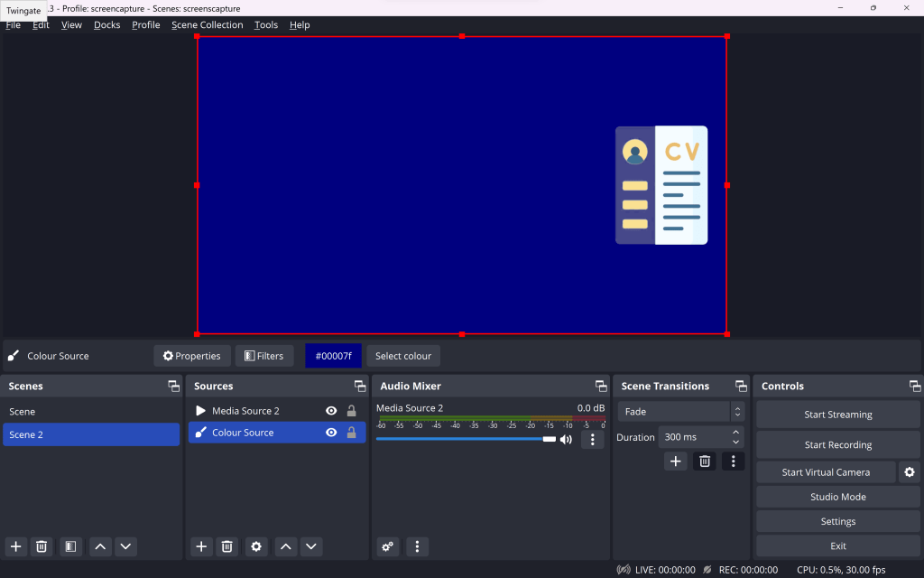The width and height of the screenshot is (924, 578).
Task: Increase transition duration stepper up
Action: coord(736,433)
